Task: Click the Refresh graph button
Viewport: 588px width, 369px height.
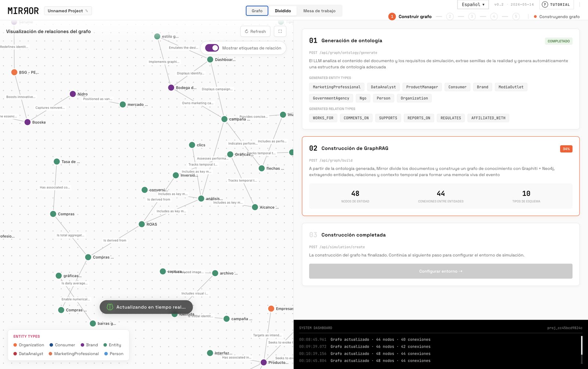Action: [x=255, y=31]
